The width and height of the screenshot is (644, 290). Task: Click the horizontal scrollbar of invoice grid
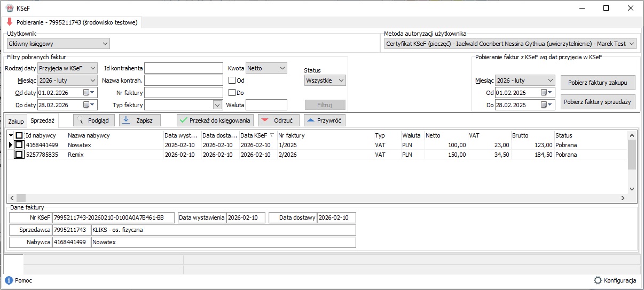coord(320,198)
